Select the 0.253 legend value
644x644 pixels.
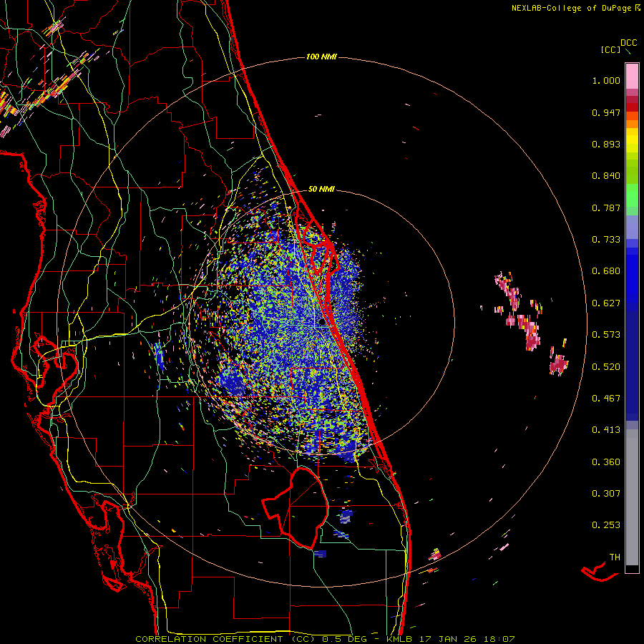coord(606,525)
